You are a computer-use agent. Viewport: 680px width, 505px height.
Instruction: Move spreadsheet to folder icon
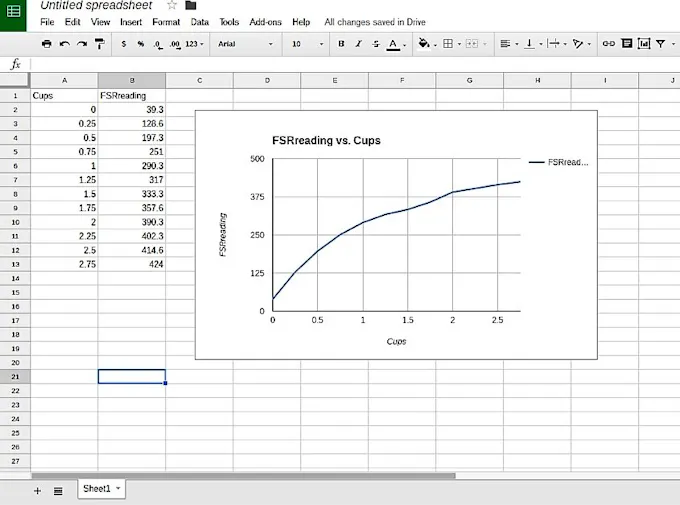tap(191, 5)
